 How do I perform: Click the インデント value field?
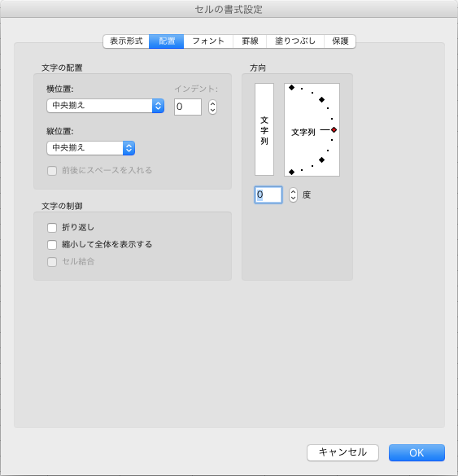(188, 107)
